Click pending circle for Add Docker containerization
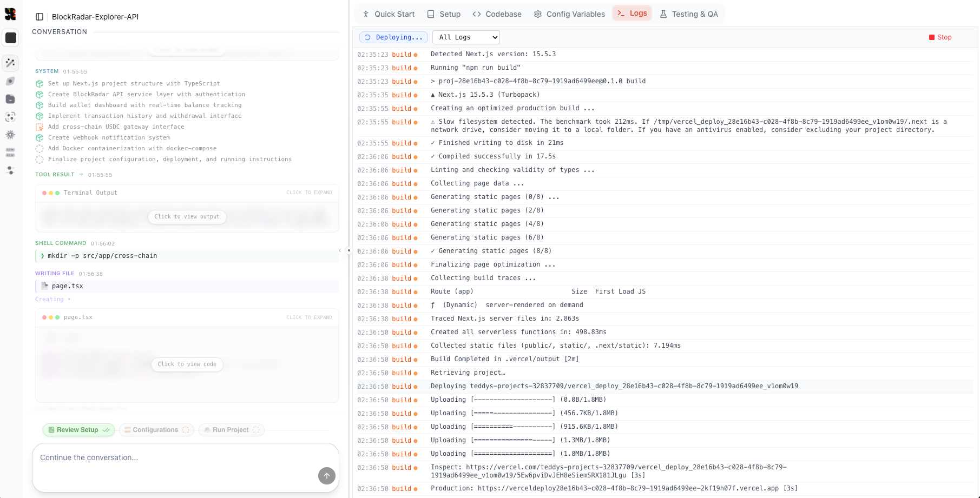The image size is (980, 498). 40,149
